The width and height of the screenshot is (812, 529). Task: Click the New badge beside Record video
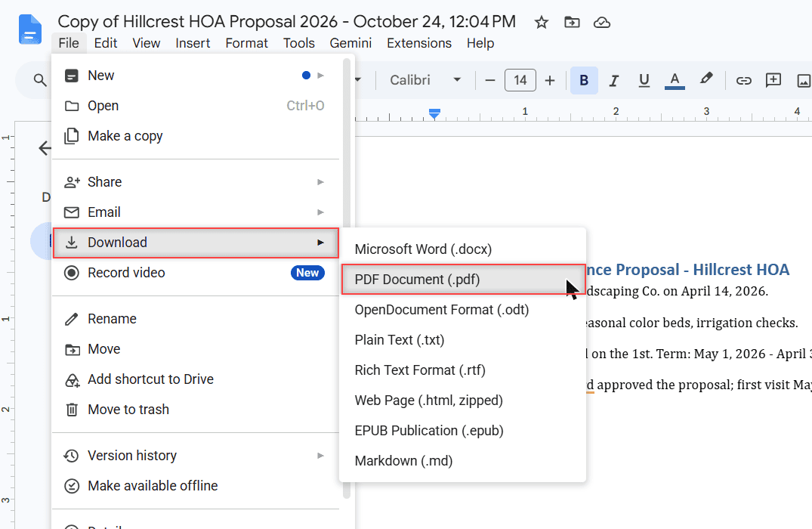[x=307, y=273]
